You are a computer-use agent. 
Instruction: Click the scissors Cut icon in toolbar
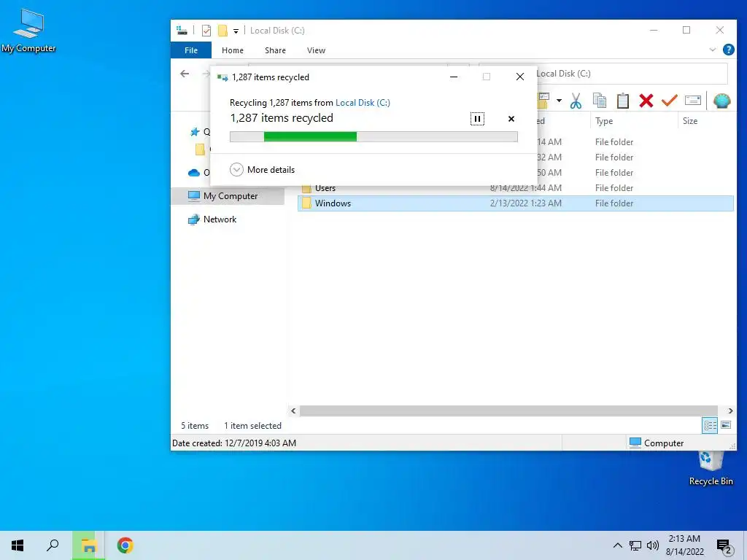pos(576,101)
